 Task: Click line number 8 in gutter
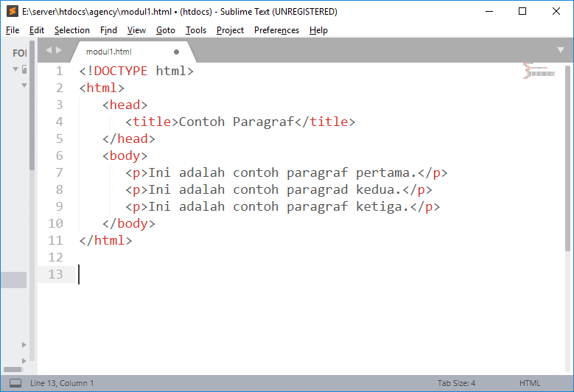click(x=59, y=189)
